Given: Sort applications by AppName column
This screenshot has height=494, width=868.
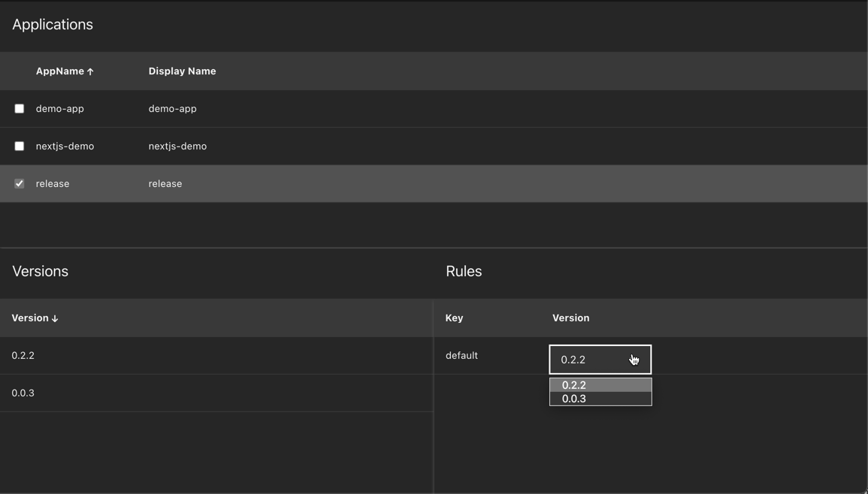Looking at the screenshot, I should click(60, 71).
